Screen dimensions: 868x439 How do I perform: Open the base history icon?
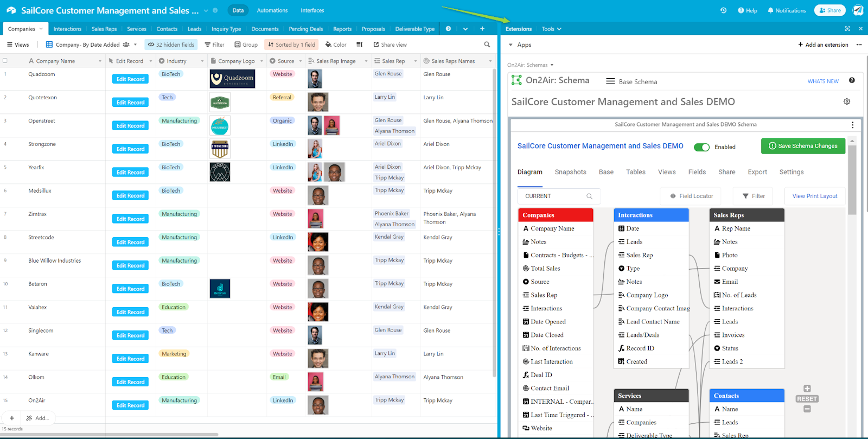pos(723,10)
